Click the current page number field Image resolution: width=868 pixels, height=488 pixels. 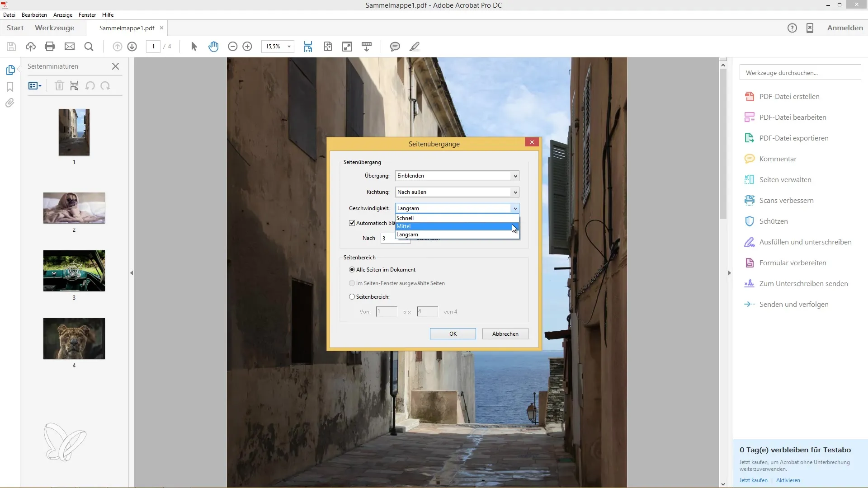(x=153, y=47)
